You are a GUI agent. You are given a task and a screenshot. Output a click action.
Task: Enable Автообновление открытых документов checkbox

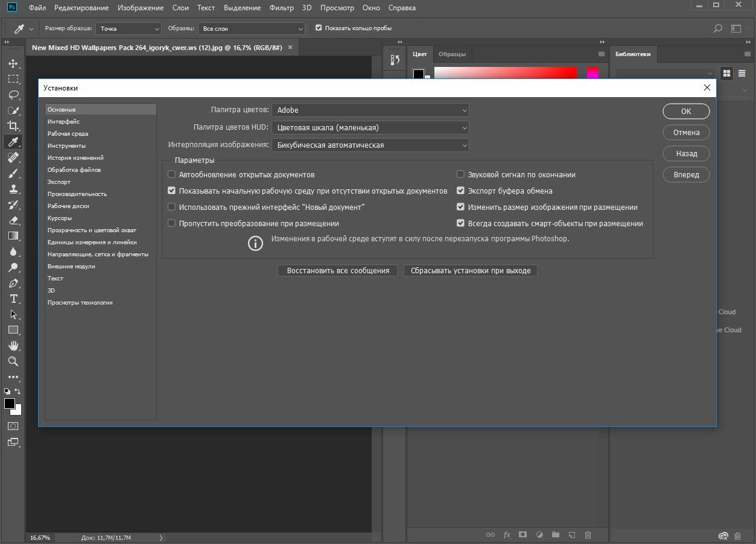click(x=172, y=174)
